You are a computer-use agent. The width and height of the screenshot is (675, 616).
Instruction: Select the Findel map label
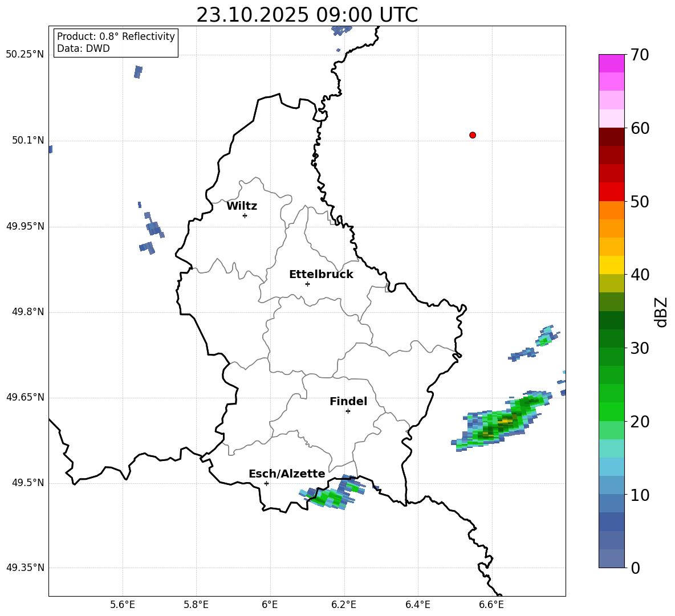pos(348,401)
